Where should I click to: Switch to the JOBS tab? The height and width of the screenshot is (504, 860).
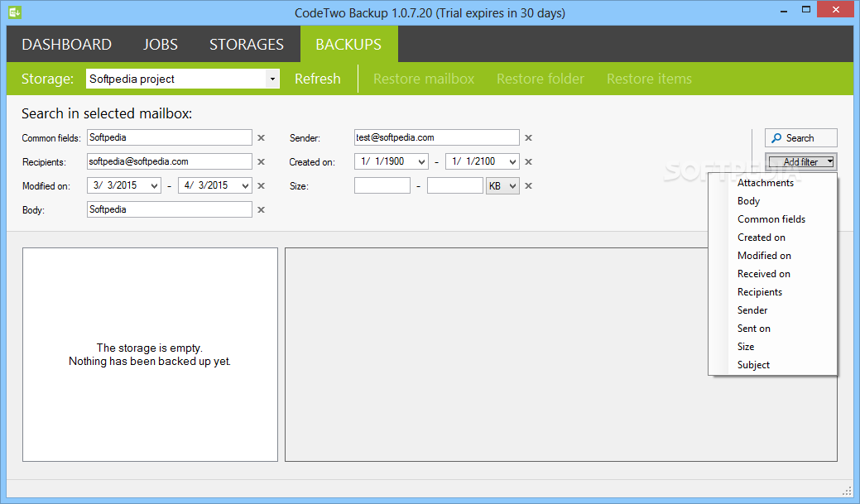coord(160,45)
